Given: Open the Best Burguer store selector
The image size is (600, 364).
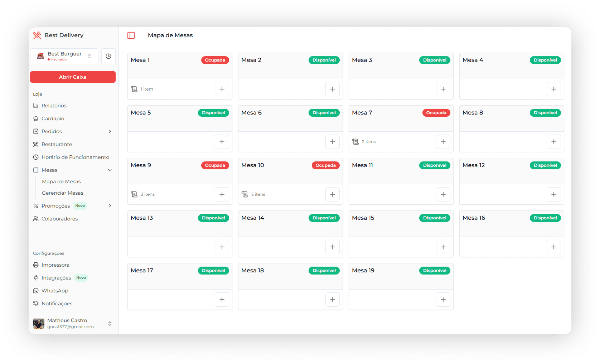Looking at the screenshot, I should click(64, 56).
